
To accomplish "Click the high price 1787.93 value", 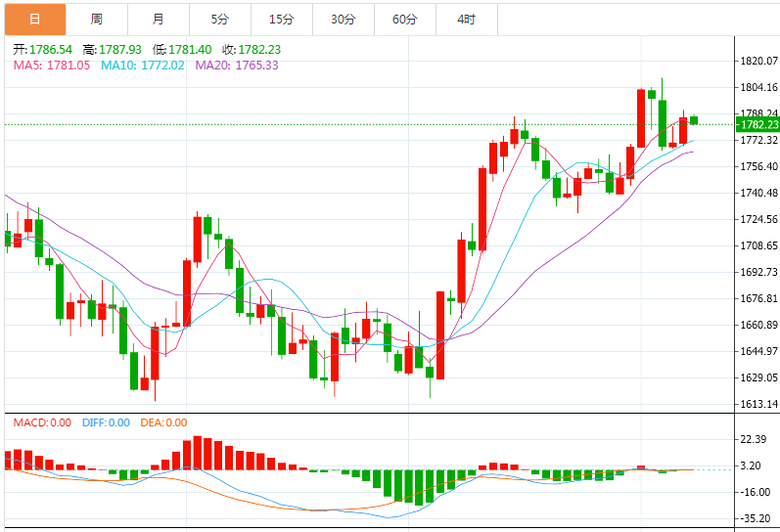I will (120, 50).
